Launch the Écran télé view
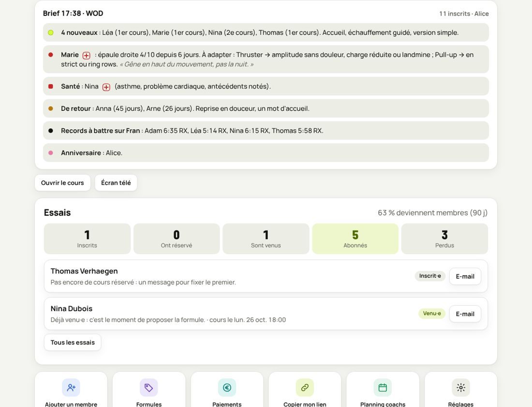The image size is (532, 407). pos(116,182)
